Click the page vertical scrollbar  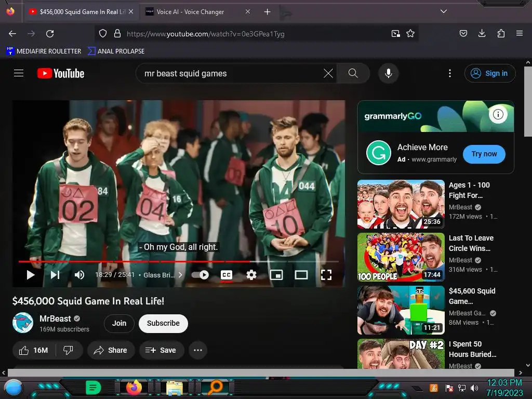(x=528, y=102)
